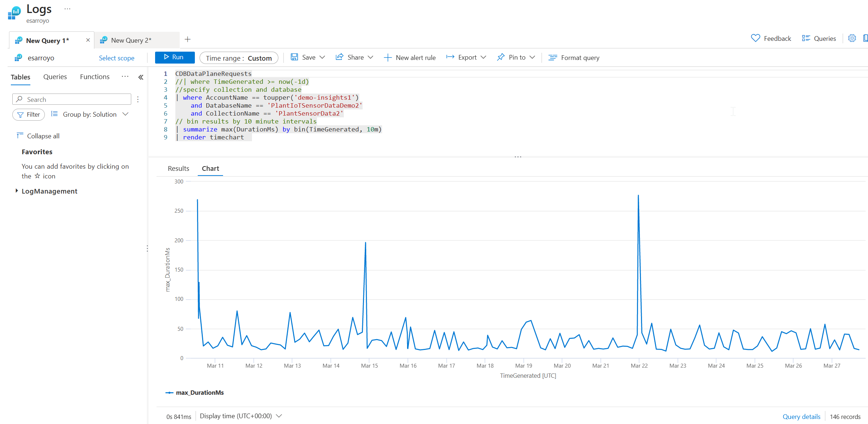This screenshot has width=868, height=424.
Task: Open the Queries gallery
Action: pos(818,38)
